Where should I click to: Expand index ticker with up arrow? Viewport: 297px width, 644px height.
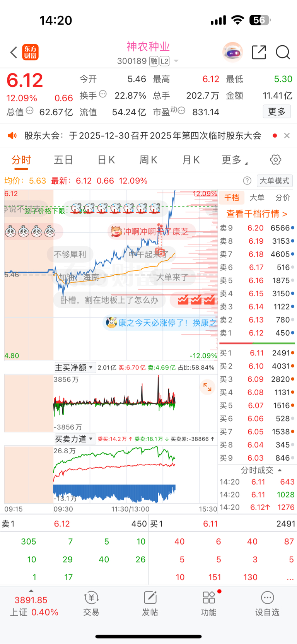31,591
